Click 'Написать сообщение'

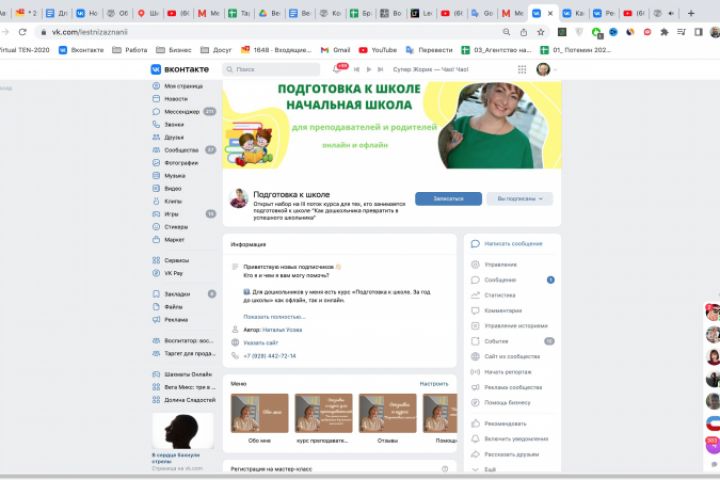(x=507, y=244)
